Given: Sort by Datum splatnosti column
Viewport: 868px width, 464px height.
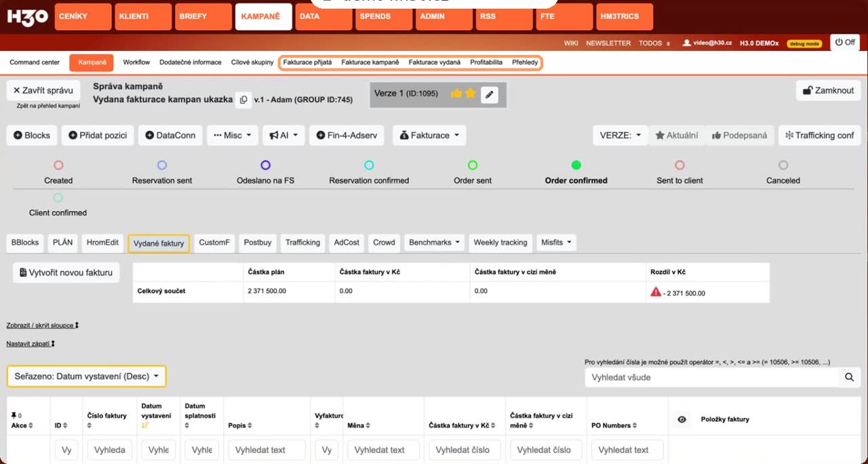Looking at the screenshot, I should [x=187, y=426].
